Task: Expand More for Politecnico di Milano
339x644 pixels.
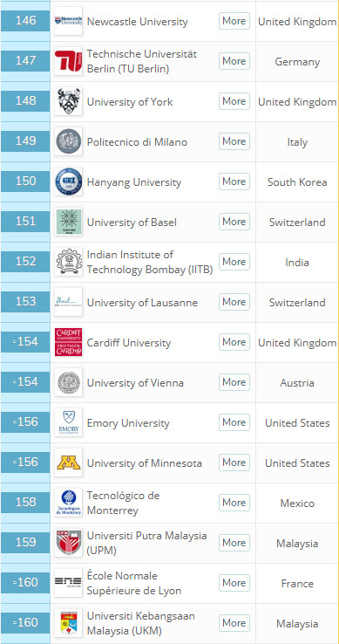Action: pos(234,141)
